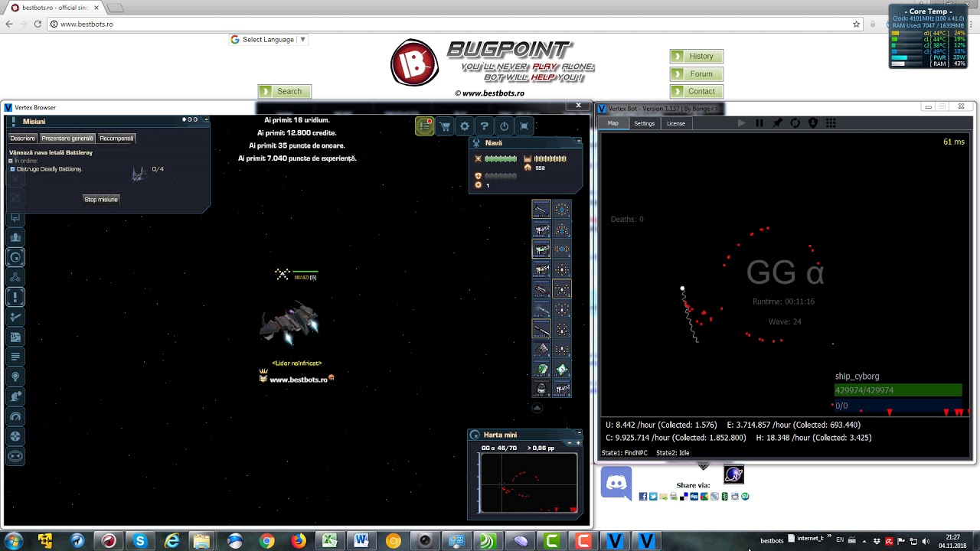The height and width of the screenshot is (551, 980).
Task: Select second laser ammo slot (x2)
Action: click(x=541, y=230)
